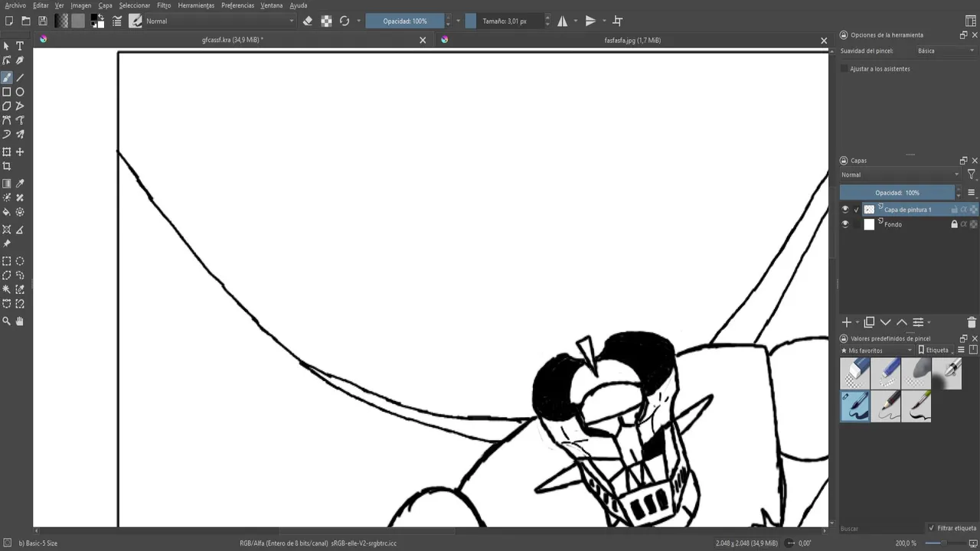The image size is (980, 551).
Task: Select the Ellipse shape tool
Action: click(20, 92)
